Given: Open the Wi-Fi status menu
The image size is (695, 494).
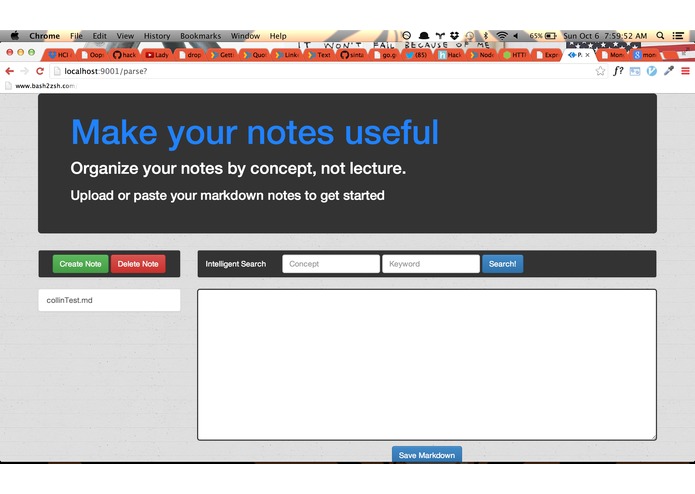Looking at the screenshot, I should point(502,35).
